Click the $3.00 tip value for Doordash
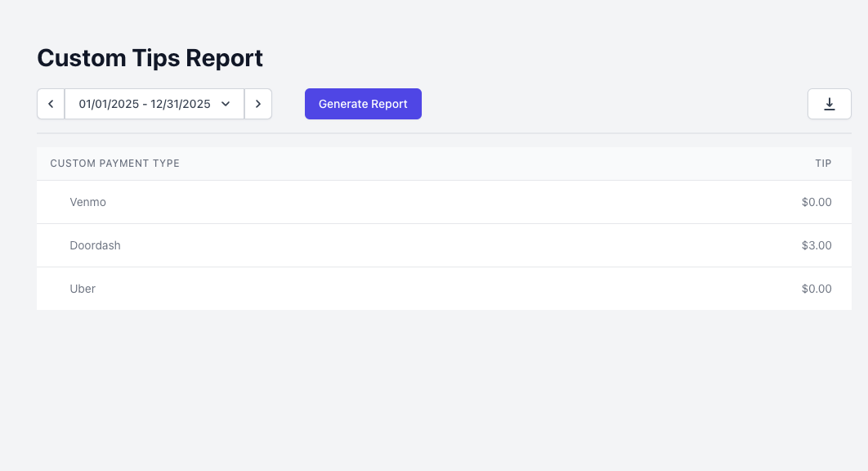Viewport: 868px width, 471px height. click(817, 245)
